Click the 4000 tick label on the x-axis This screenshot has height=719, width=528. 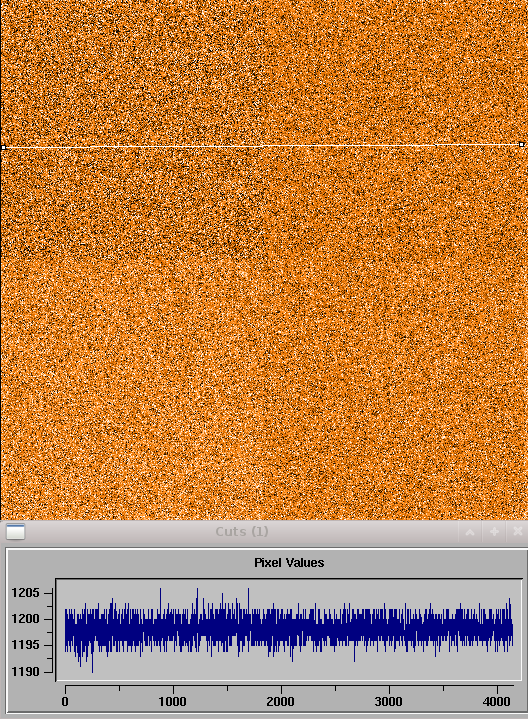click(x=497, y=702)
